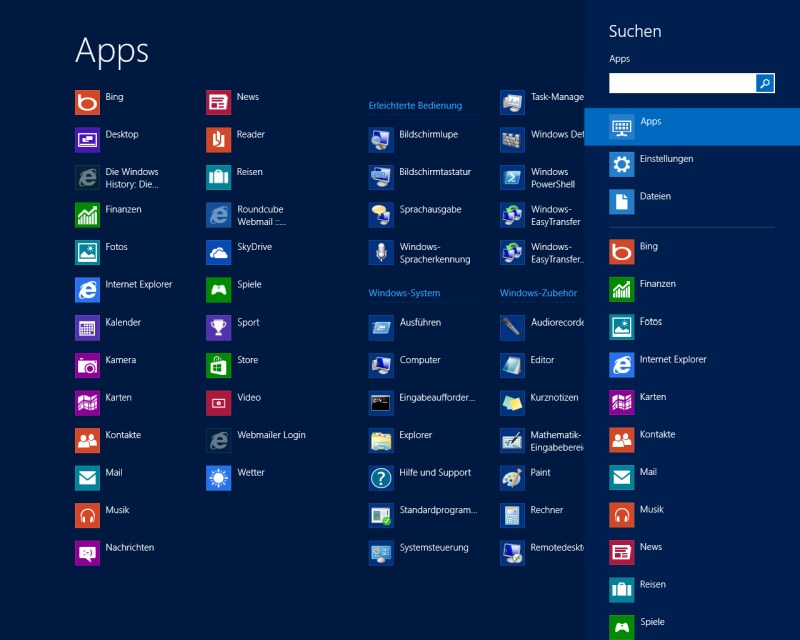
Task: Click 'Reisen' text in the Apps list
Action: (x=249, y=172)
